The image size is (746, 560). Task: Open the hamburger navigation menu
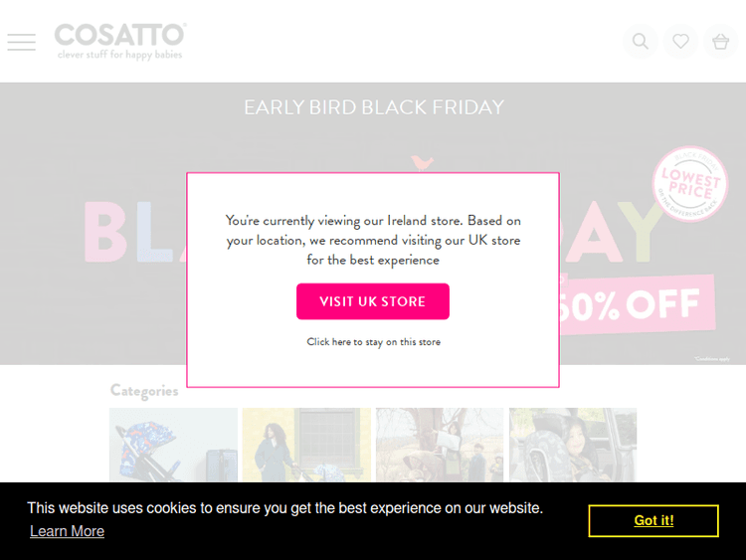(x=21, y=42)
